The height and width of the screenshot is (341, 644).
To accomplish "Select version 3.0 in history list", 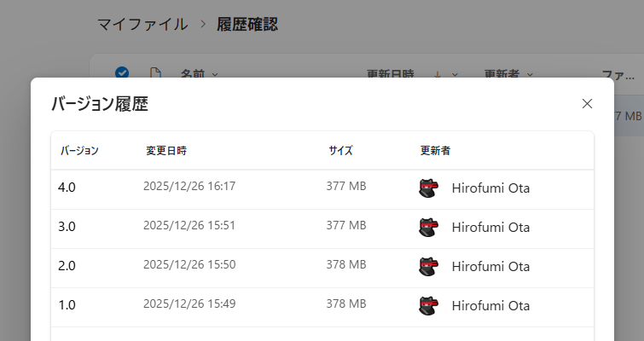I will (x=67, y=227).
